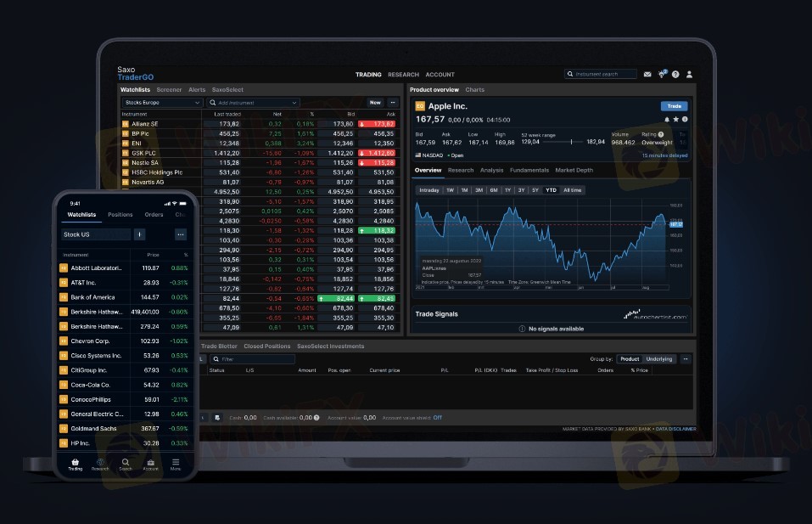This screenshot has height=524, width=812.
Task: Click the red Allianz SE ask price
Action: [x=377, y=124]
